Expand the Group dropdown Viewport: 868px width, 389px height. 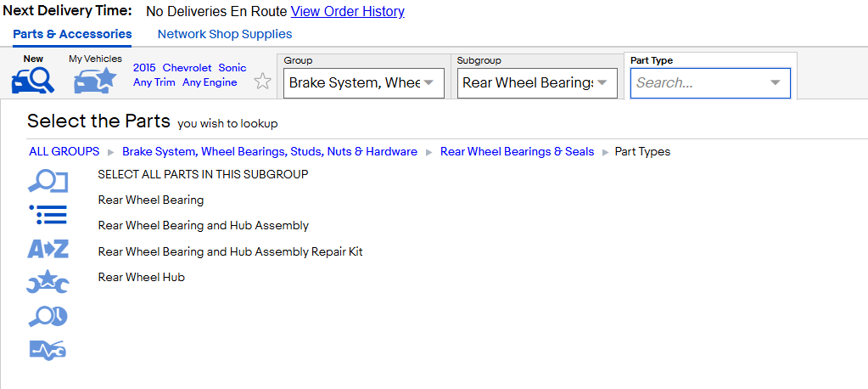[364, 83]
